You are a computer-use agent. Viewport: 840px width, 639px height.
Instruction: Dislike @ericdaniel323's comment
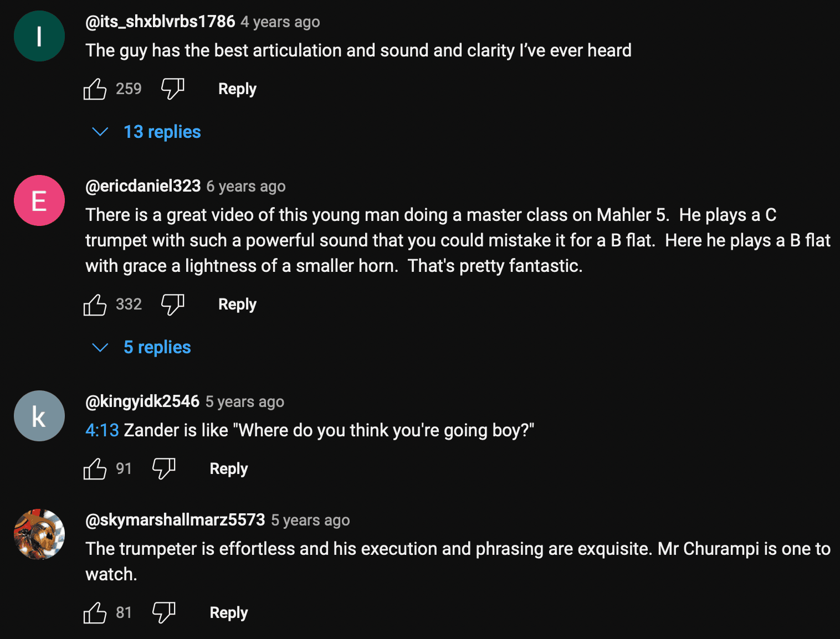click(x=172, y=304)
